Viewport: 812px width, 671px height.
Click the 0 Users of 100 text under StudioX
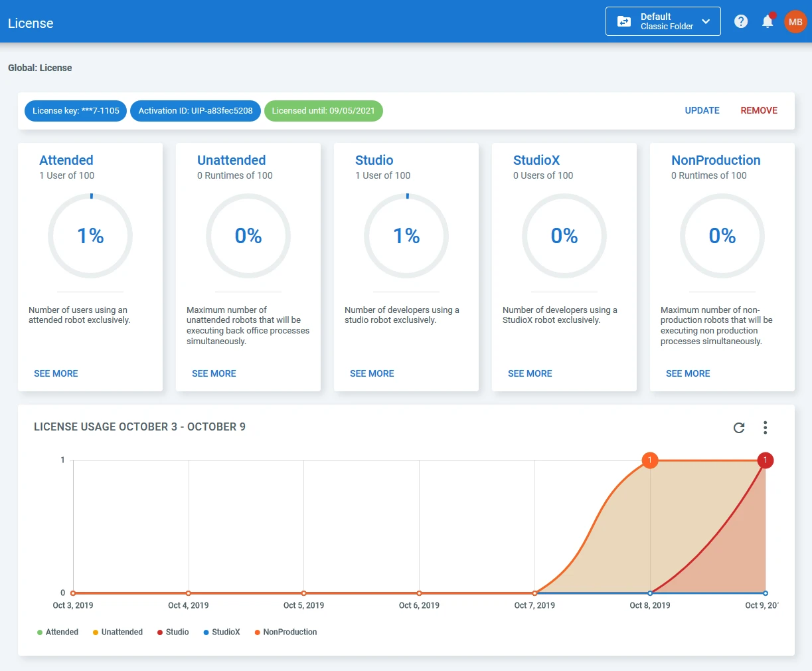point(543,175)
